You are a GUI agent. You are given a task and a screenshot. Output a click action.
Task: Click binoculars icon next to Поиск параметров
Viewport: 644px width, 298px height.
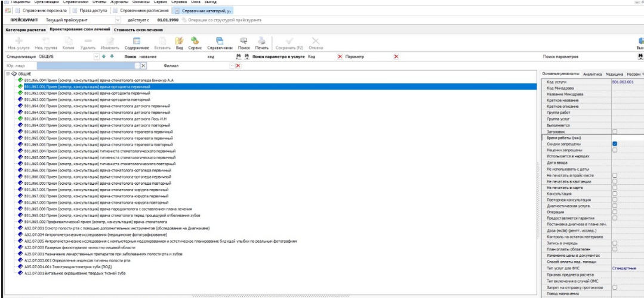click(640, 56)
